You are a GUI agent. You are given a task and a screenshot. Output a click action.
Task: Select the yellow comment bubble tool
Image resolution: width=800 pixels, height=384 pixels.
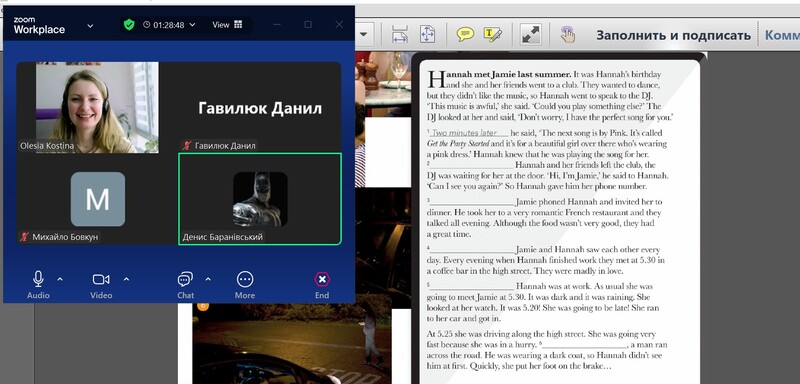pos(465,34)
